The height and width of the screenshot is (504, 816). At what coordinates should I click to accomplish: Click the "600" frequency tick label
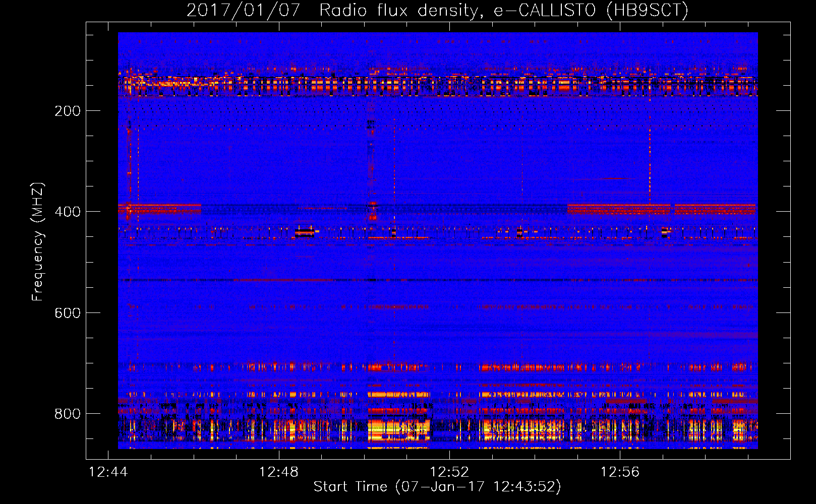68,313
